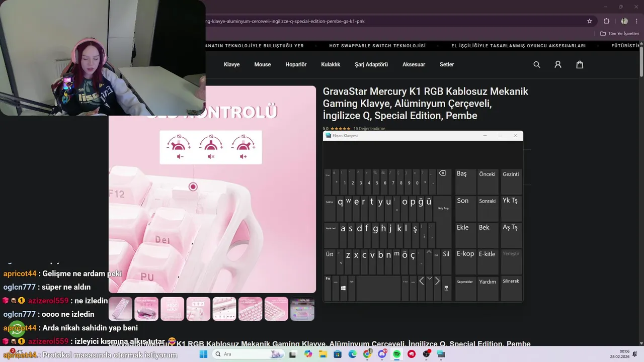Open the Hoparlör category menu
Image resolution: width=644 pixels, height=362 pixels.
[296, 64]
